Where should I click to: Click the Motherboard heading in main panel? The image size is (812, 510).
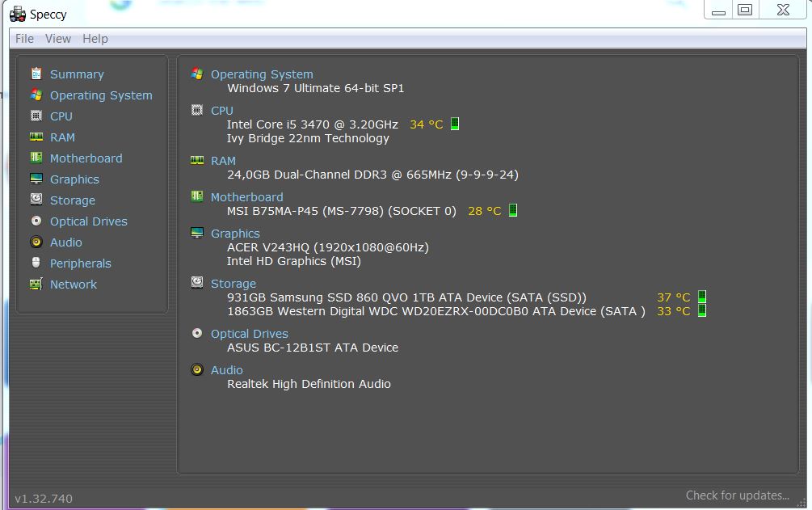246,197
